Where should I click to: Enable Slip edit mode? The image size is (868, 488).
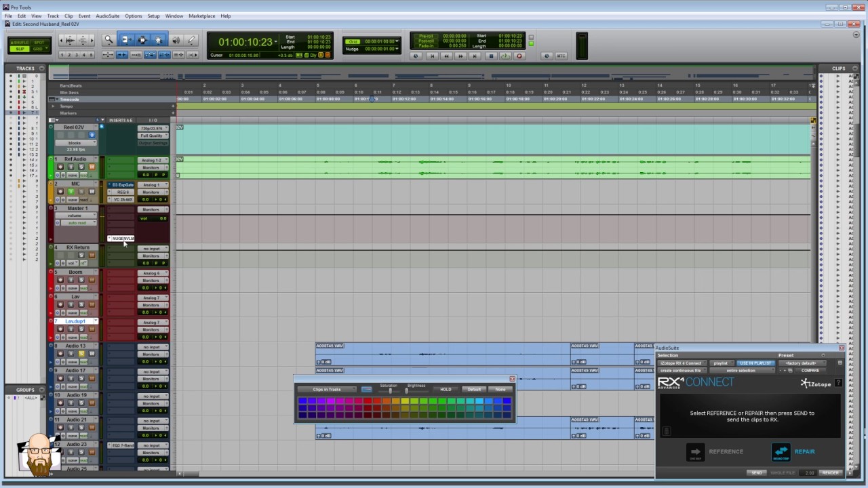click(x=20, y=49)
